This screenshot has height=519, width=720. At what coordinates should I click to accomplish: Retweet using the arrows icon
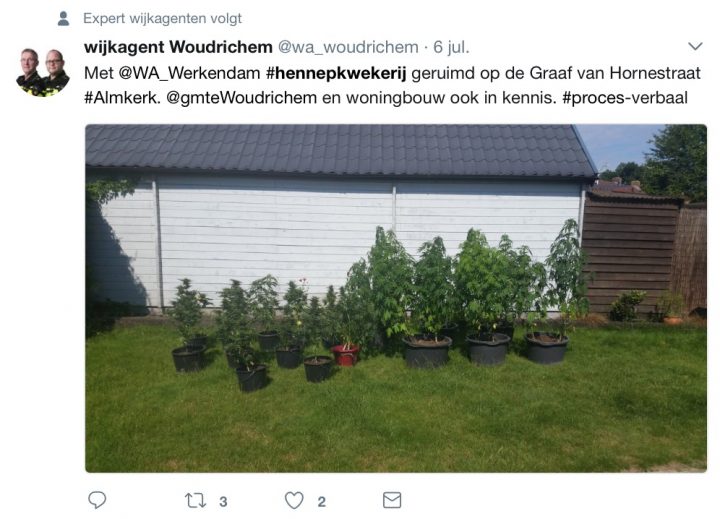pos(195,501)
